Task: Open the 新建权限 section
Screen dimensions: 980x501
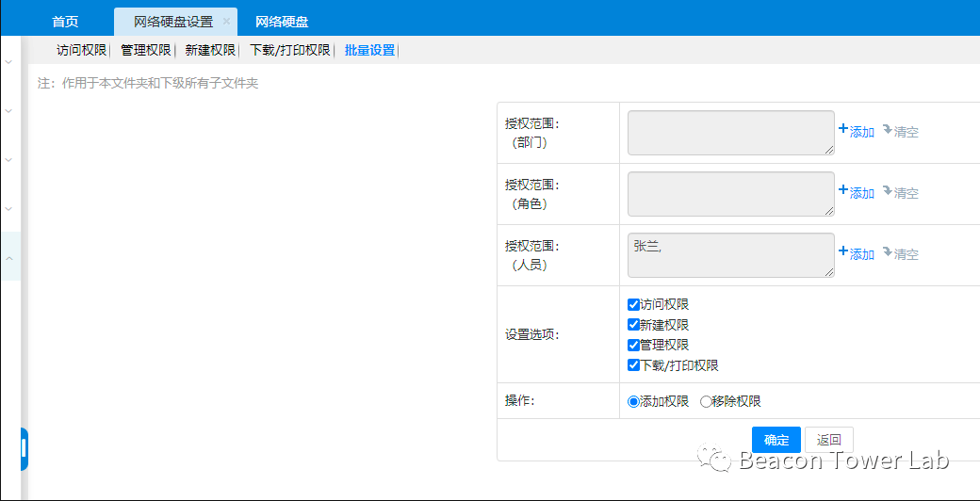Action: tap(210, 51)
